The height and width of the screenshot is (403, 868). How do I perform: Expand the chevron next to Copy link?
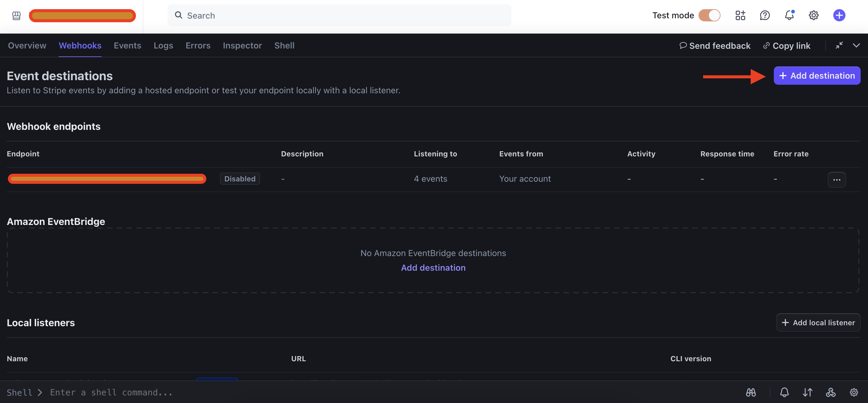(x=857, y=45)
